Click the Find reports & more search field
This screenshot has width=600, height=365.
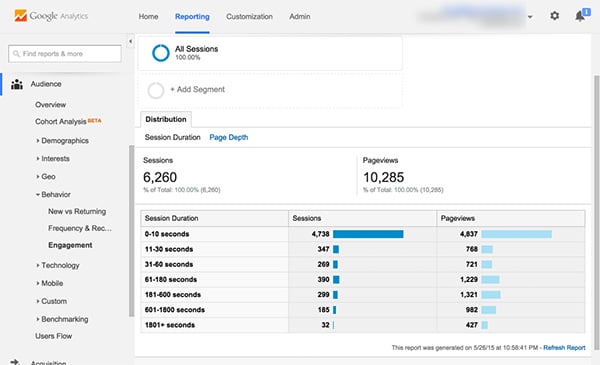(65, 54)
